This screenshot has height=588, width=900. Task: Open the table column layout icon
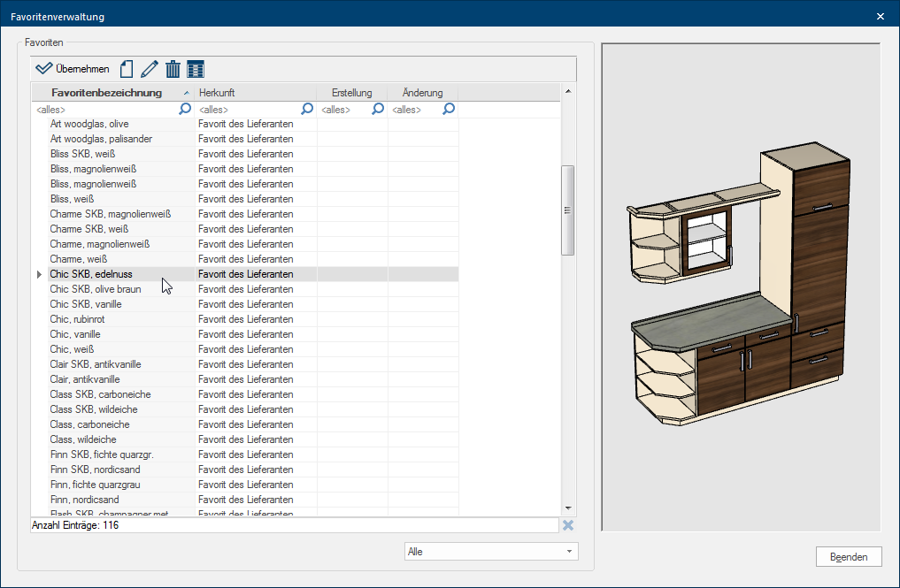click(x=196, y=69)
